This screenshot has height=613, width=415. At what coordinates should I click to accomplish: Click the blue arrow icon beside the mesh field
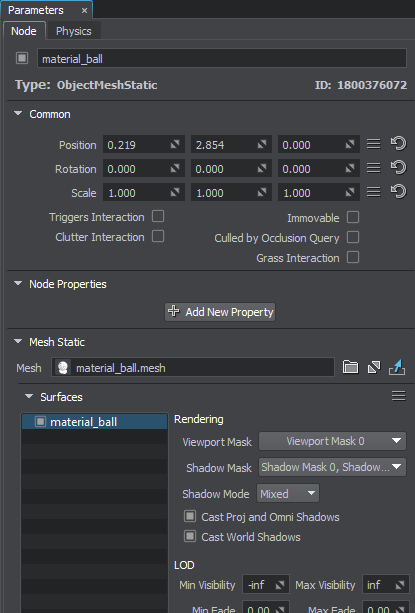click(x=397, y=367)
